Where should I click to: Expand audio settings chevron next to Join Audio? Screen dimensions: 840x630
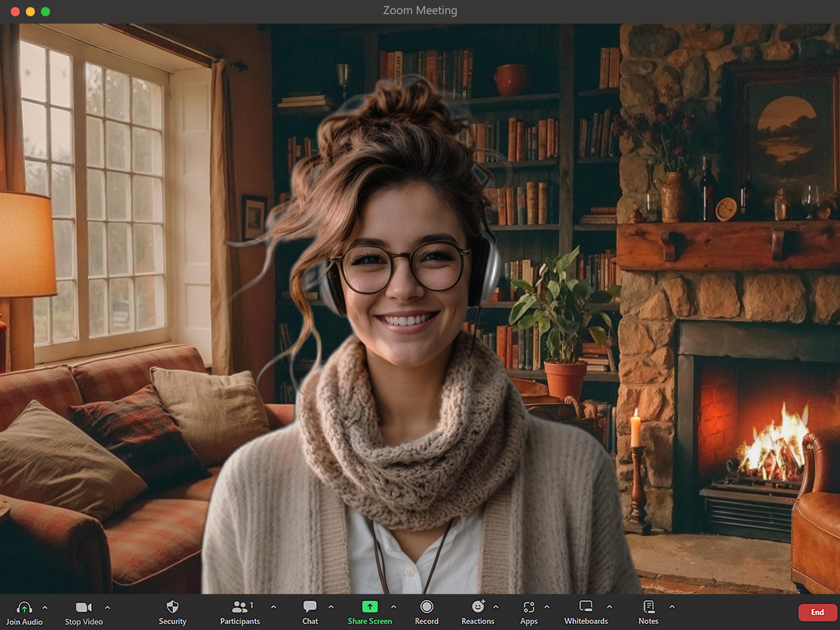(44, 608)
